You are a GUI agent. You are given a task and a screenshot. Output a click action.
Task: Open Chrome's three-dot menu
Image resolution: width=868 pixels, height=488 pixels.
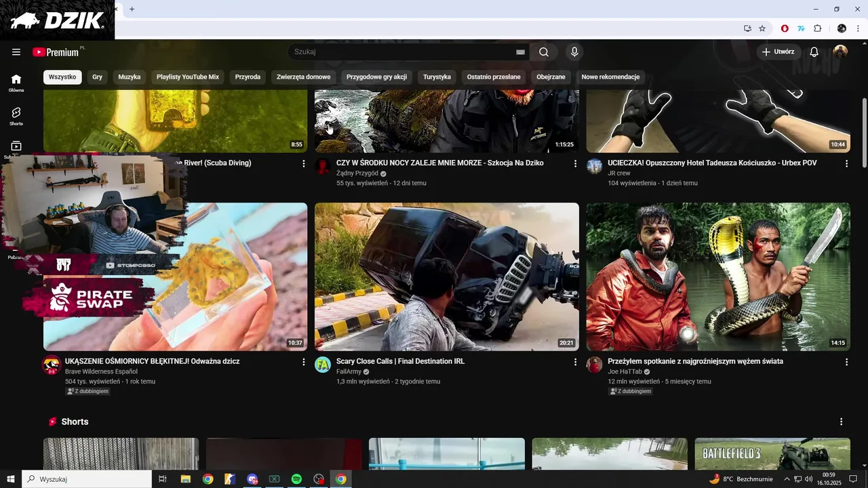(x=858, y=28)
